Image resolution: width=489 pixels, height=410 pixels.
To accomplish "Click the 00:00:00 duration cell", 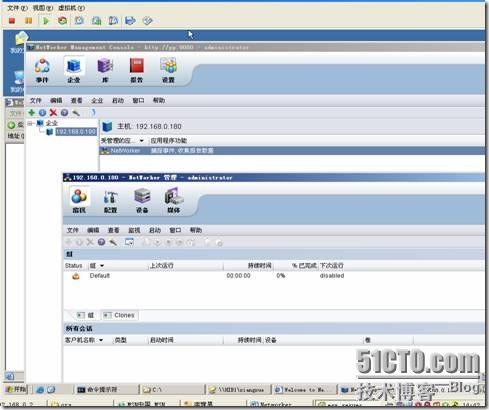I will tap(238, 276).
